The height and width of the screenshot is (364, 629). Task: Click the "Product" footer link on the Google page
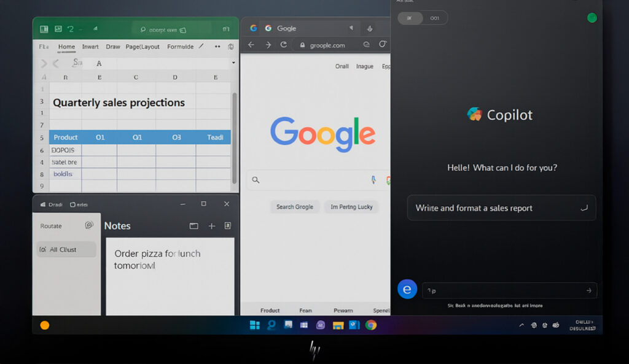[270, 311]
